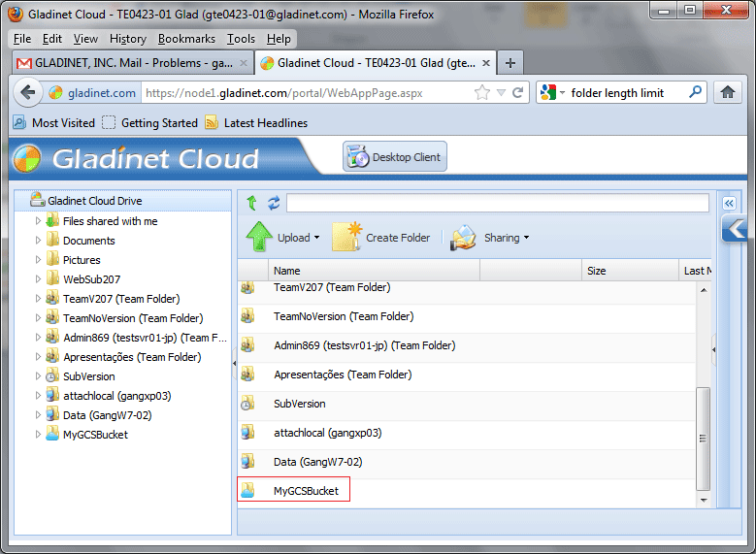
Task: Expand the Pictures tree node
Action: point(38,259)
